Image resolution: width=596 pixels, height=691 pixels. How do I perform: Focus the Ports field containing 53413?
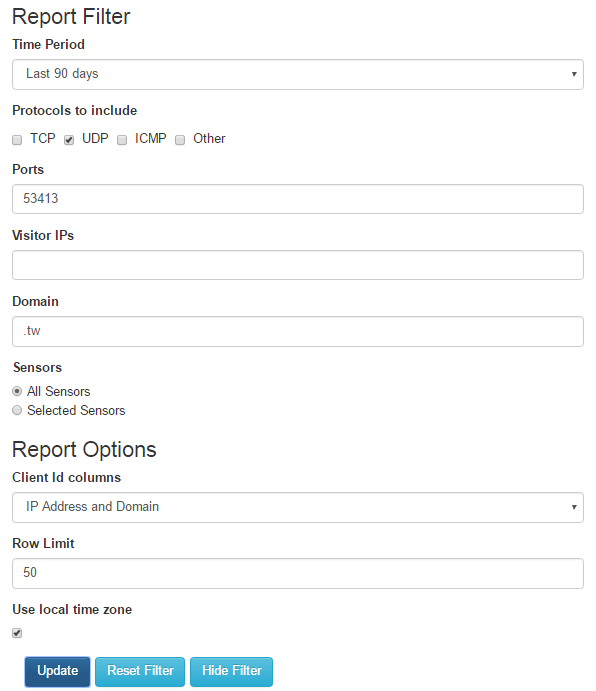298,199
